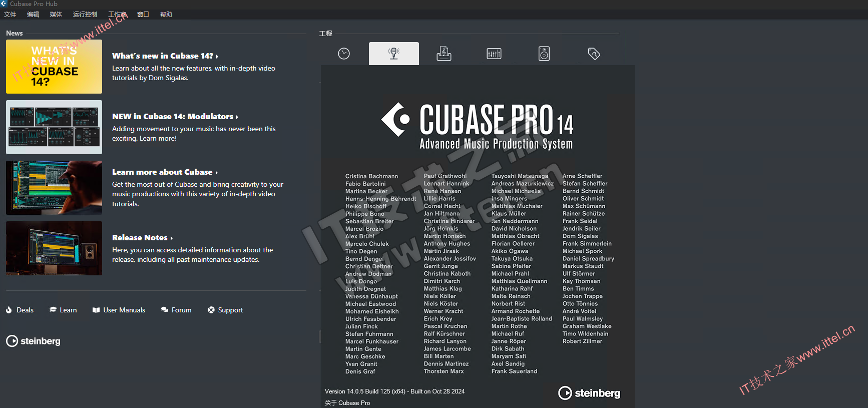
Task: Select credit name "Frank Sauerland"
Action: [x=514, y=371]
